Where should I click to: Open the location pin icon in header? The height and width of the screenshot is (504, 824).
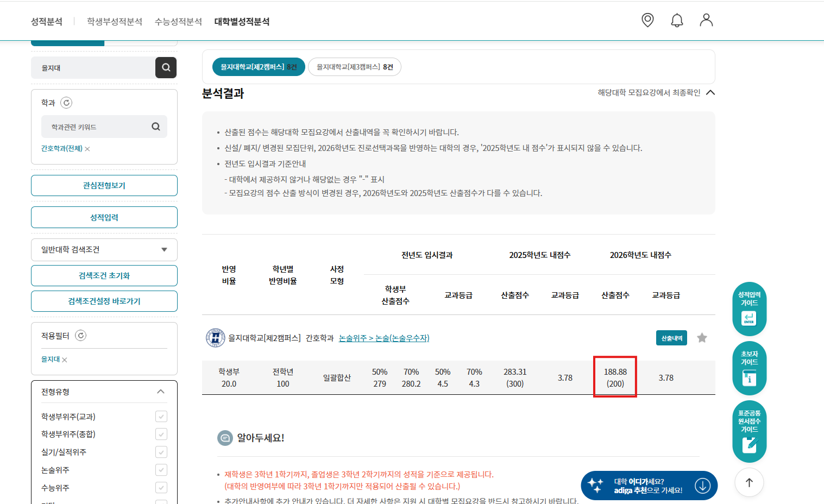point(647,20)
